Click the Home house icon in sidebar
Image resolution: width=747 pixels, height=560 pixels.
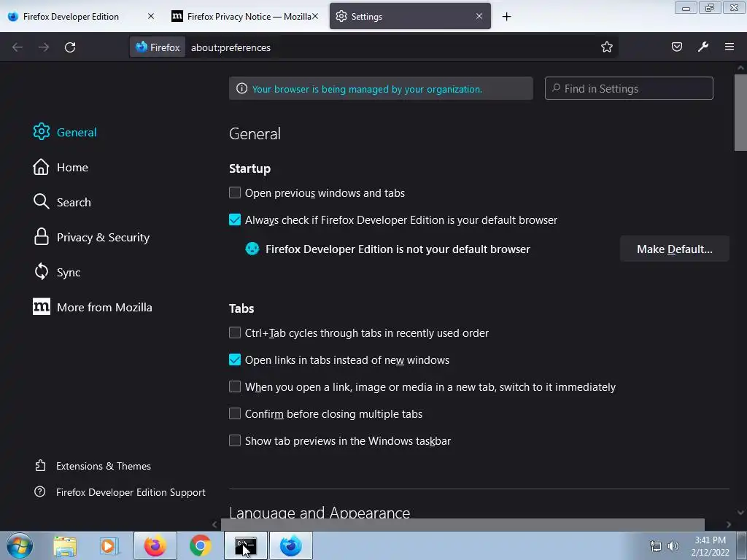point(41,167)
